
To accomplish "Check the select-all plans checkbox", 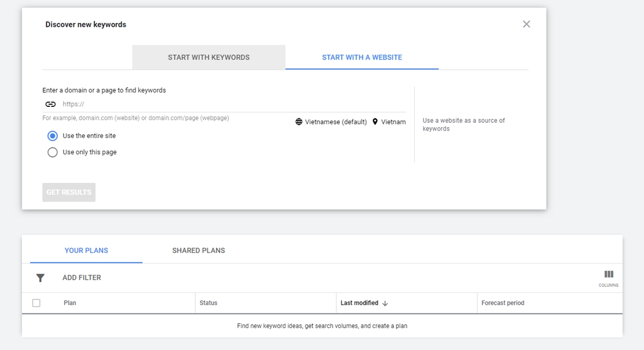I will tap(36, 303).
